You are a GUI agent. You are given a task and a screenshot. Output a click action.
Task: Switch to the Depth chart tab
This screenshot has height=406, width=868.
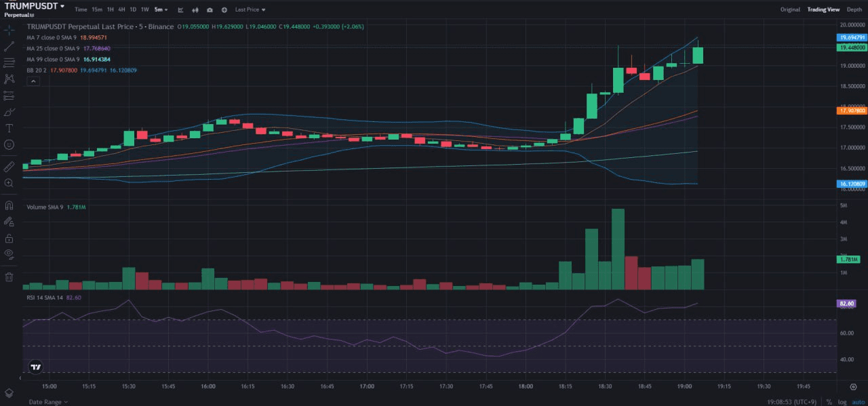[854, 10]
